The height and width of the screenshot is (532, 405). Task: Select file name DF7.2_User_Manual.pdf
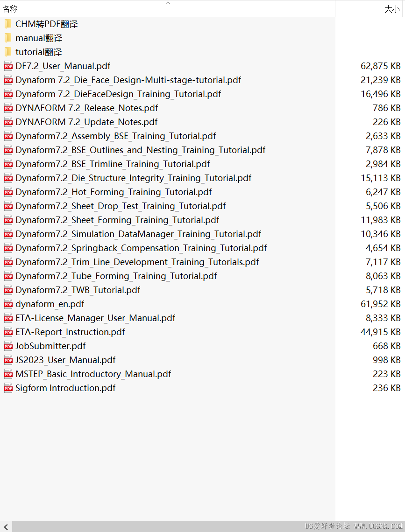pos(63,66)
